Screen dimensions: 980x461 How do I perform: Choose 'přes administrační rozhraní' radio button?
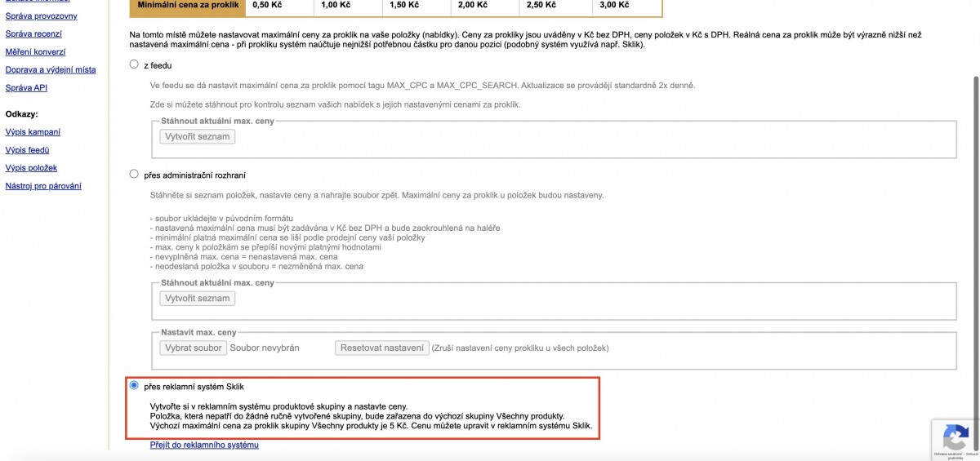point(134,174)
